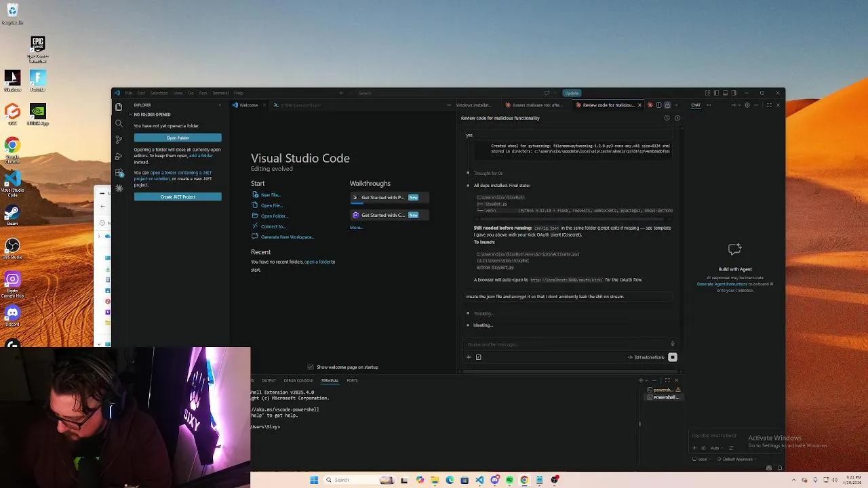Viewport: 868px width, 488px height.
Task: Expand the new terminal dropdown arrow
Action: coord(647,380)
